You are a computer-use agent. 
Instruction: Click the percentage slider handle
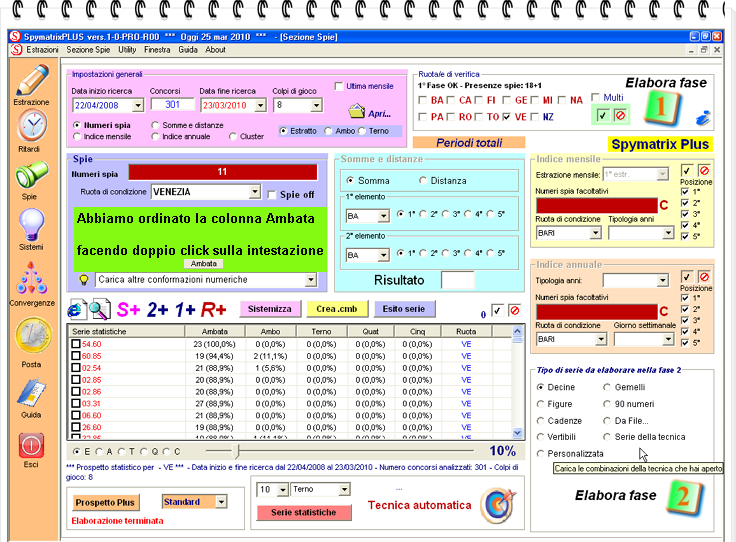tap(237, 451)
